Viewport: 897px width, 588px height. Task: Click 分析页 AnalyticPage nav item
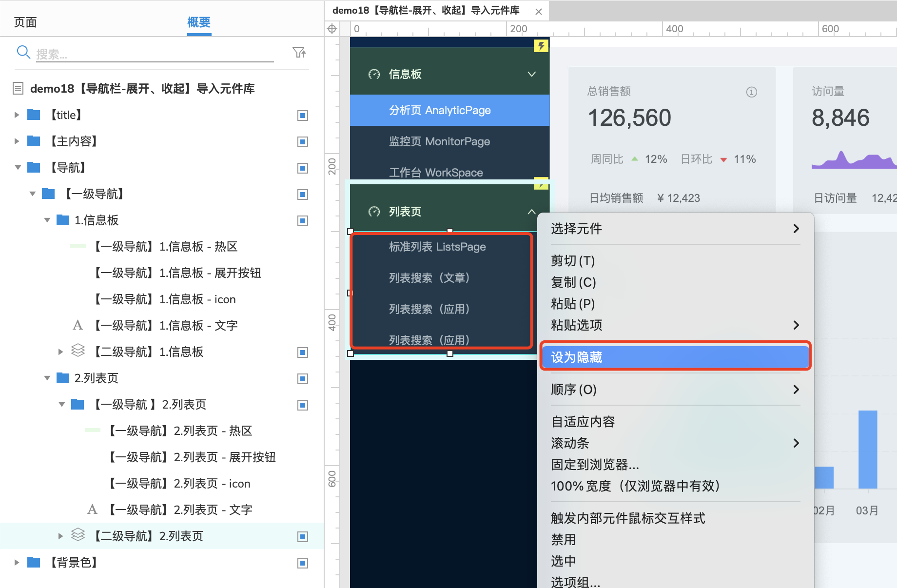pyautogui.click(x=449, y=110)
